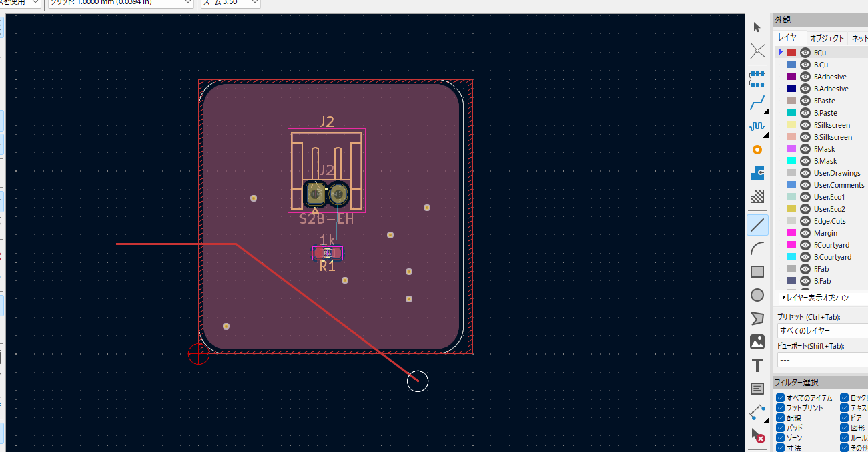Select the draw arc tool
Image resolution: width=868 pixels, height=452 pixels.
757,248
